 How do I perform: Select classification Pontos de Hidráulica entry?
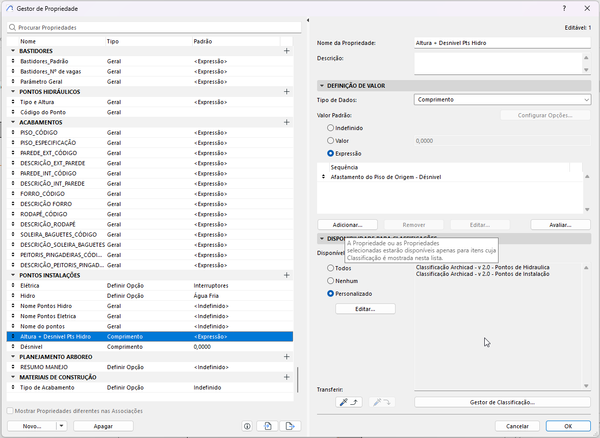pyautogui.click(x=483, y=267)
